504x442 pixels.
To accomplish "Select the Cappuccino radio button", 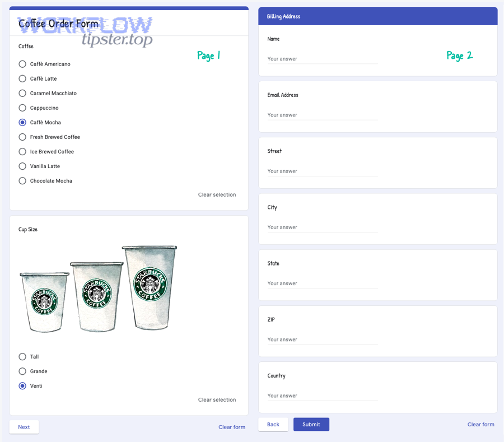I will click(22, 108).
